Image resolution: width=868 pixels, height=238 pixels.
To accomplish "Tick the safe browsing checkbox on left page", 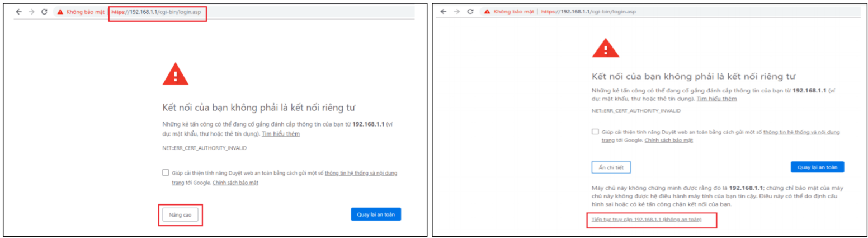I will (166, 173).
